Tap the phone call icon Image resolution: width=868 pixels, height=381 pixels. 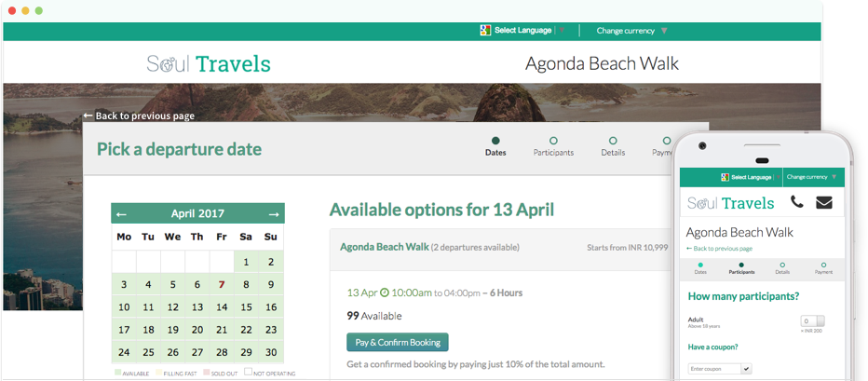(797, 202)
